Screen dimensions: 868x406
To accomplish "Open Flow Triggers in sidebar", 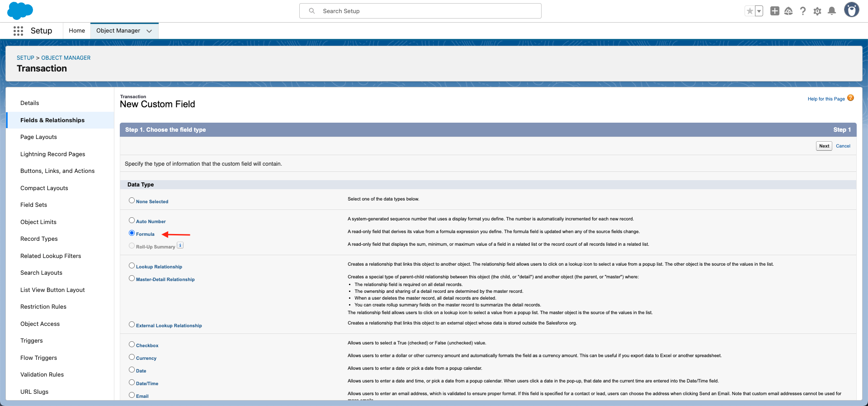I will (38, 358).
